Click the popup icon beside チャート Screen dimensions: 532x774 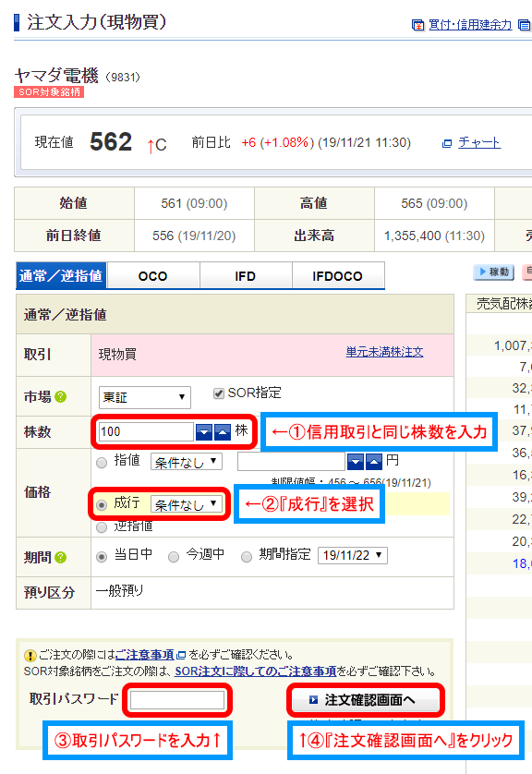click(x=447, y=144)
